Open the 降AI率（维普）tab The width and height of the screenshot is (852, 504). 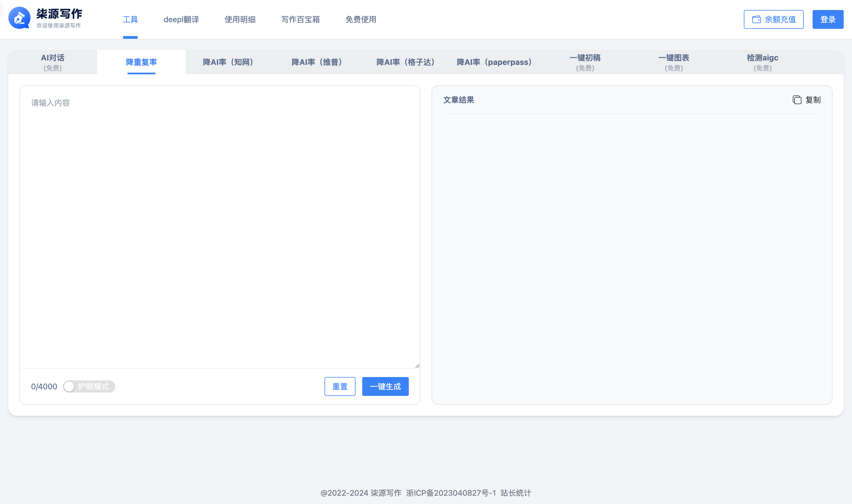tap(319, 62)
